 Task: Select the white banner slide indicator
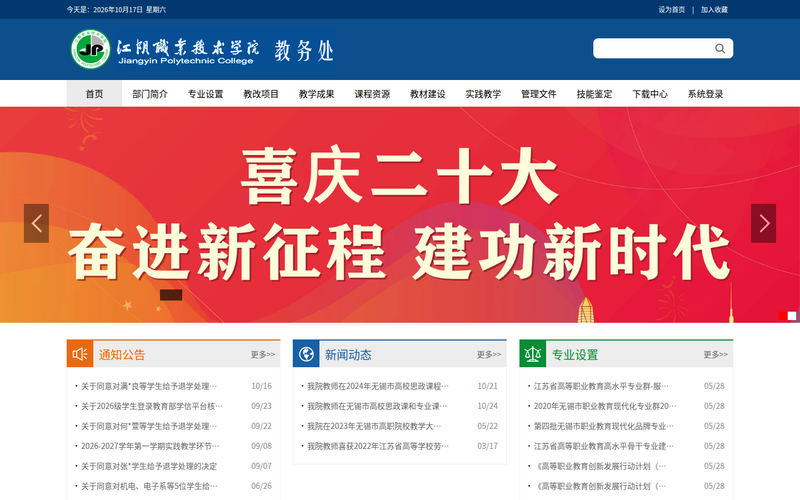[792, 316]
